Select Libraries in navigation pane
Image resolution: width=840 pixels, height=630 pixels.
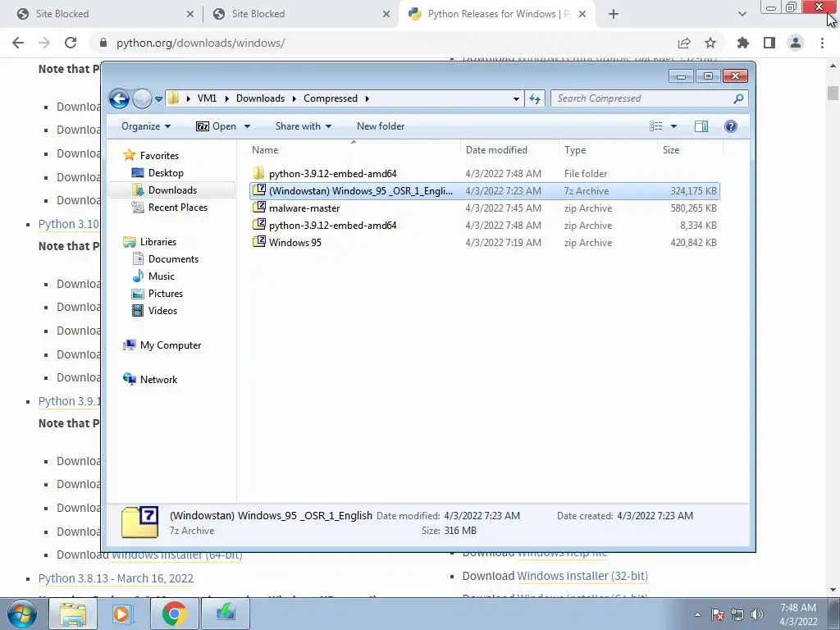click(x=158, y=242)
